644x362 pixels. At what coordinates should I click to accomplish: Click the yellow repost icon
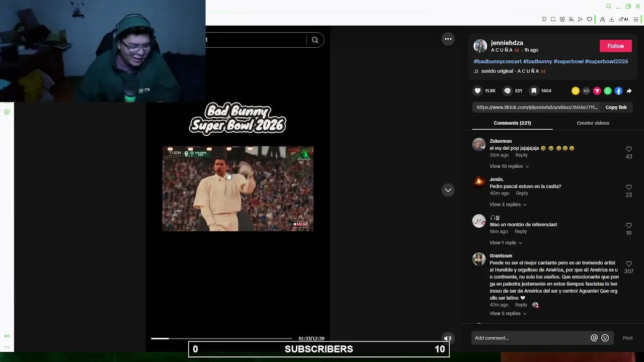point(575,91)
